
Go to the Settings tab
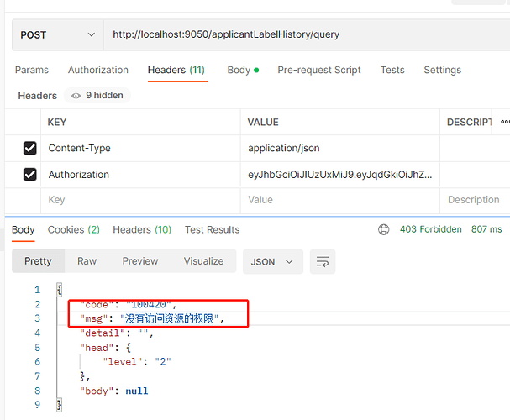442,70
